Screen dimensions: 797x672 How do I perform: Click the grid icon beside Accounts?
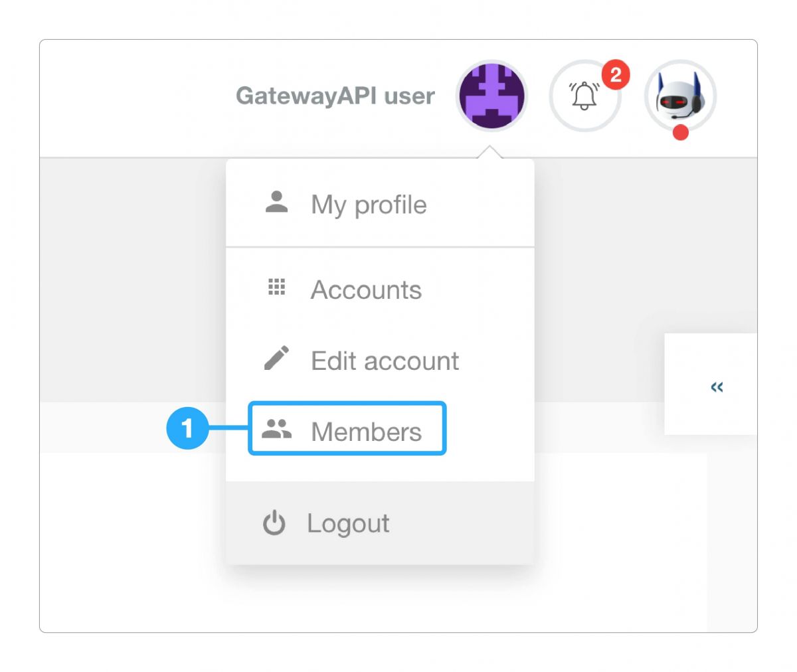click(x=276, y=288)
